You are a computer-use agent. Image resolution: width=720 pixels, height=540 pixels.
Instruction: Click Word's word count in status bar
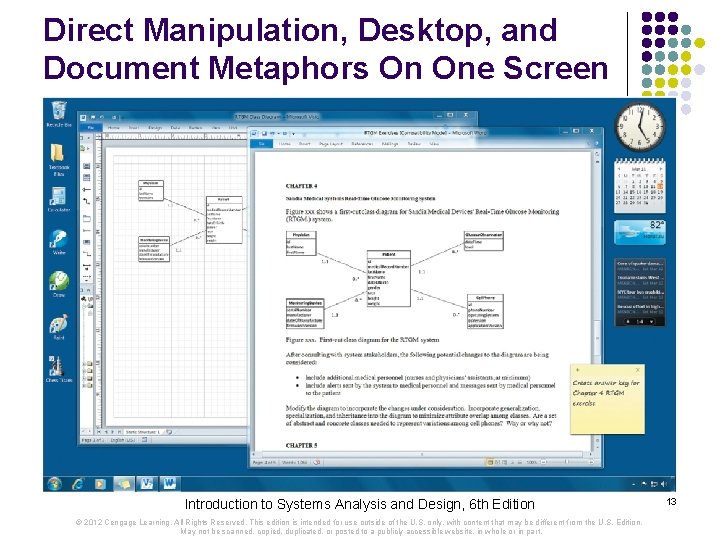click(295, 462)
